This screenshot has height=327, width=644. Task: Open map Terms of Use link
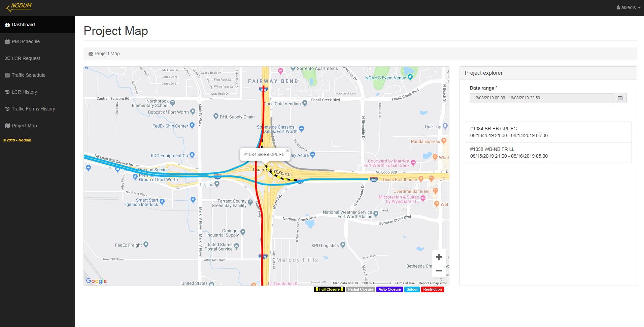click(405, 283)
